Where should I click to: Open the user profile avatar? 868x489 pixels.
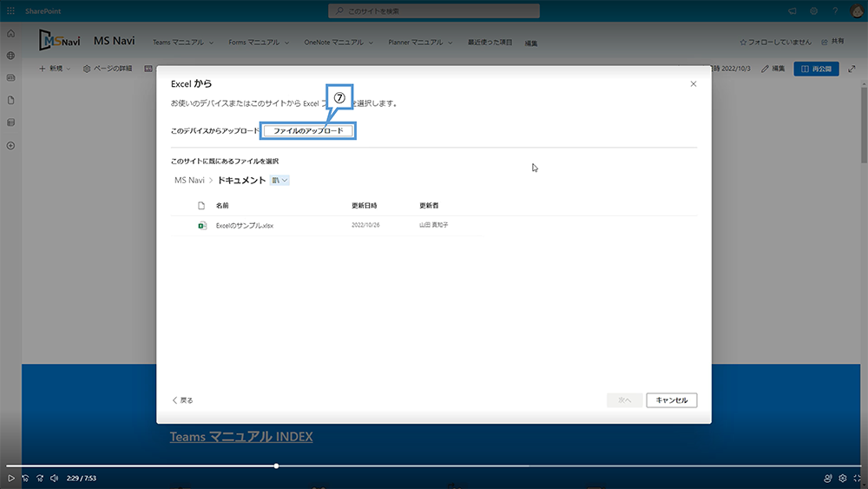tap(857, 11)
